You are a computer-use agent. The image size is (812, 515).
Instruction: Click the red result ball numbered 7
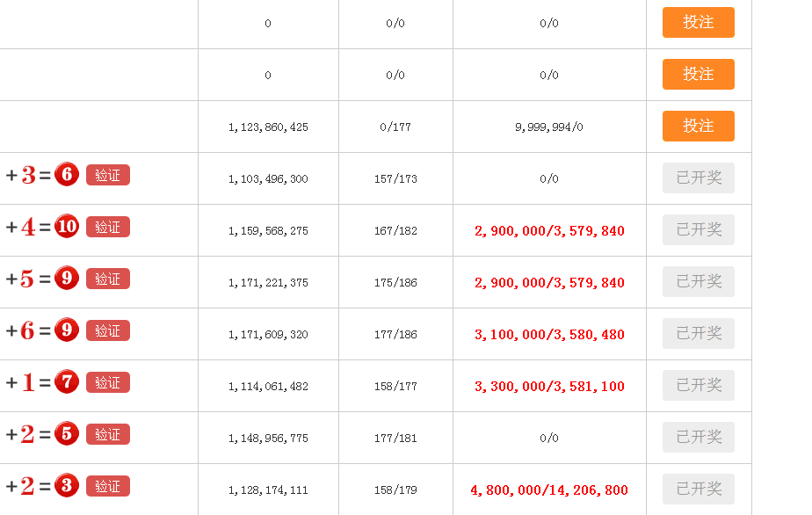tap(67, 381)
